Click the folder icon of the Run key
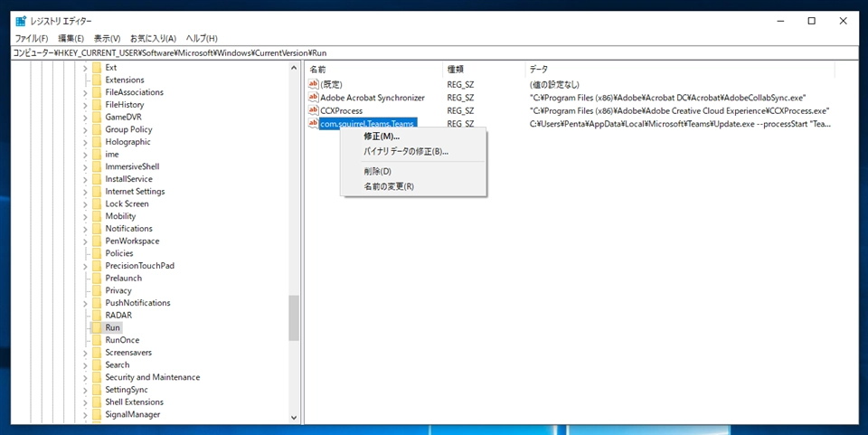The image size is (868, 435). point(97,327)
